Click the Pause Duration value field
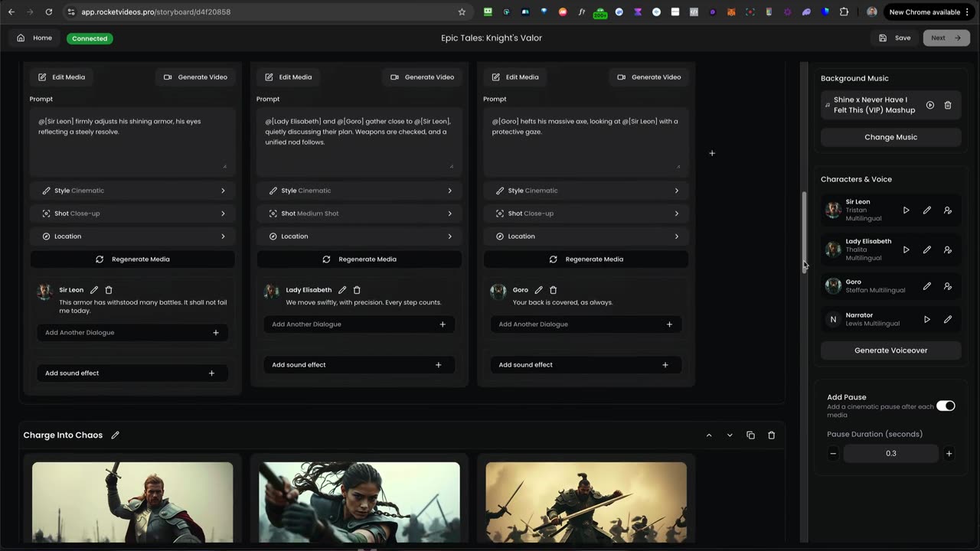 [x=890, y=454]
